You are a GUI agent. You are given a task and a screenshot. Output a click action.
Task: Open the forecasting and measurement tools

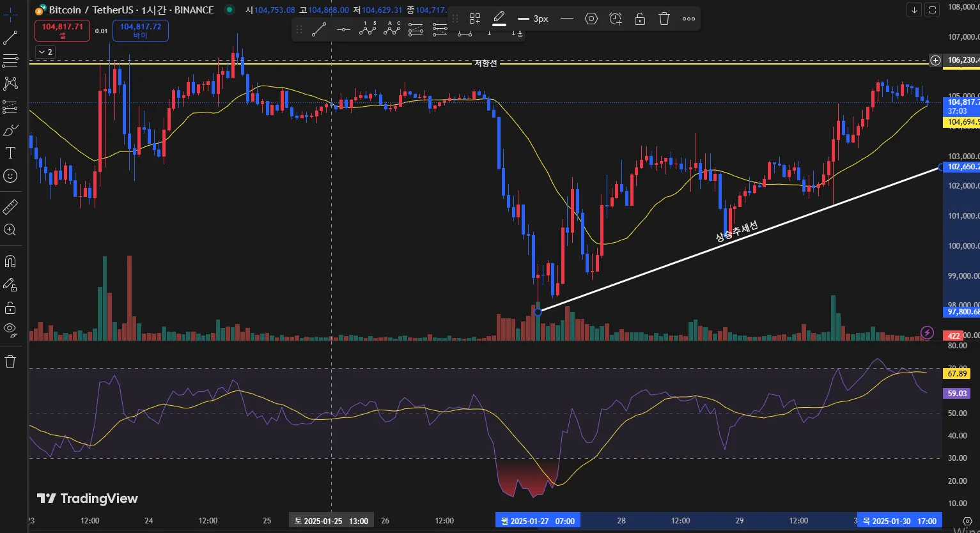[x=10, y=107]
